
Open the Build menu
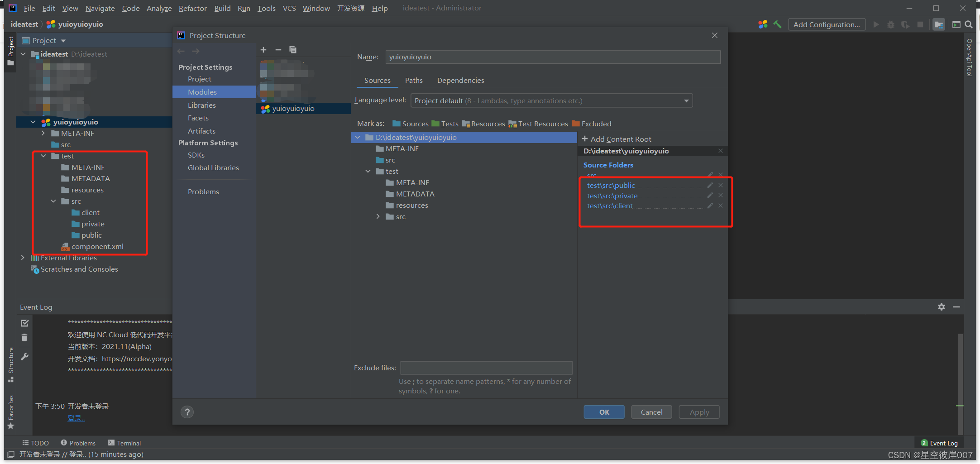click(222, 8)
